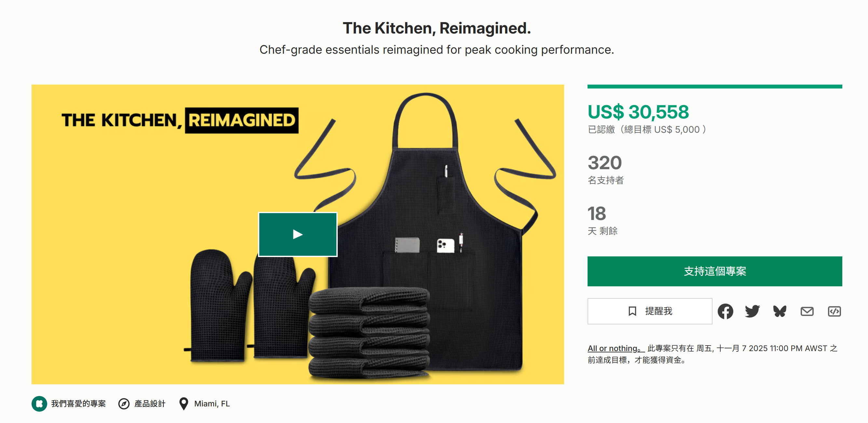Click the compass icon beside 產品設計
The width and height of the screenshot is (868, 423).
pos(124,403)
